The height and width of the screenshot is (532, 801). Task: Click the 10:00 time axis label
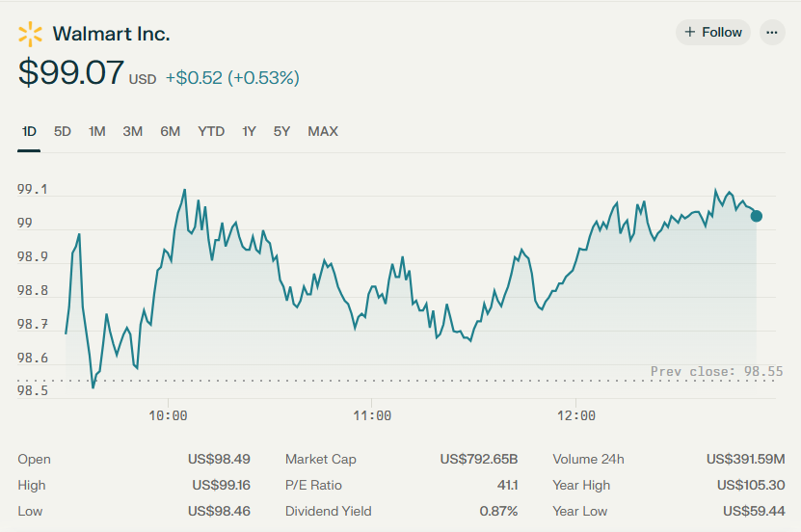[x=168, y=415]
